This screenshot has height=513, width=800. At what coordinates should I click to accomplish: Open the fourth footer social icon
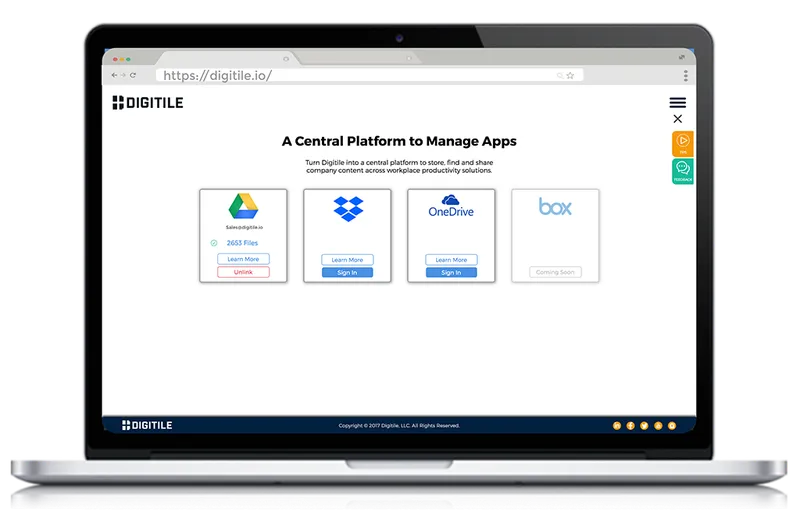(658, 426)
